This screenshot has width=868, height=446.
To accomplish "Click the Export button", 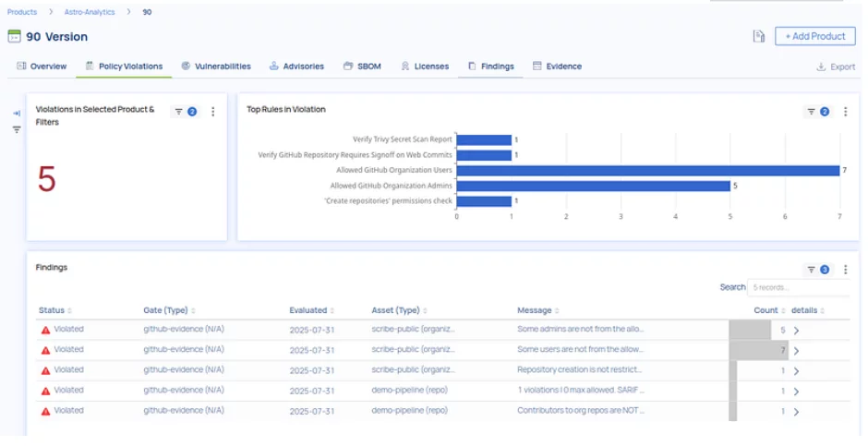I will pyautogui.click(x=836, y=66).
